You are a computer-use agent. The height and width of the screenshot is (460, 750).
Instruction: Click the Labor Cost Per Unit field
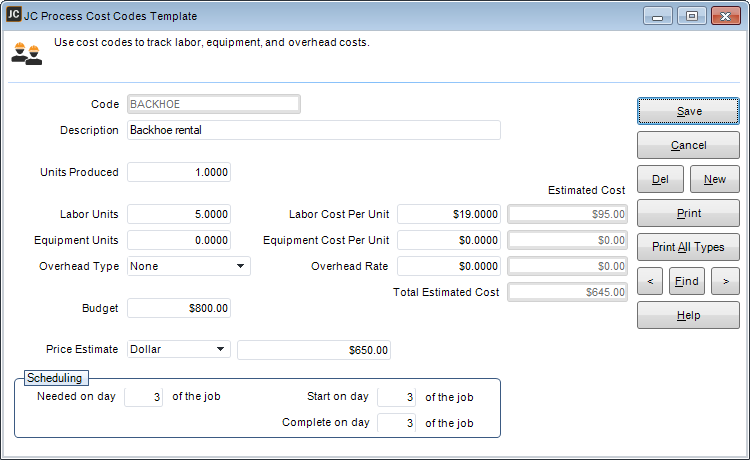(449, 213)
